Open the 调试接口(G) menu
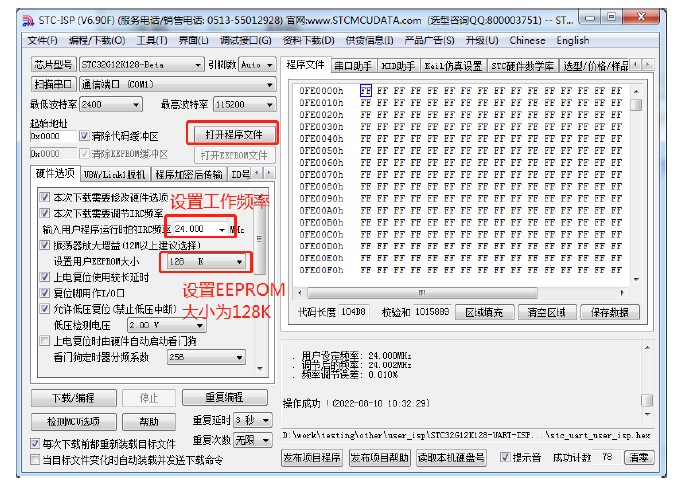Screen dimensions: 682x490 point(246,40)
